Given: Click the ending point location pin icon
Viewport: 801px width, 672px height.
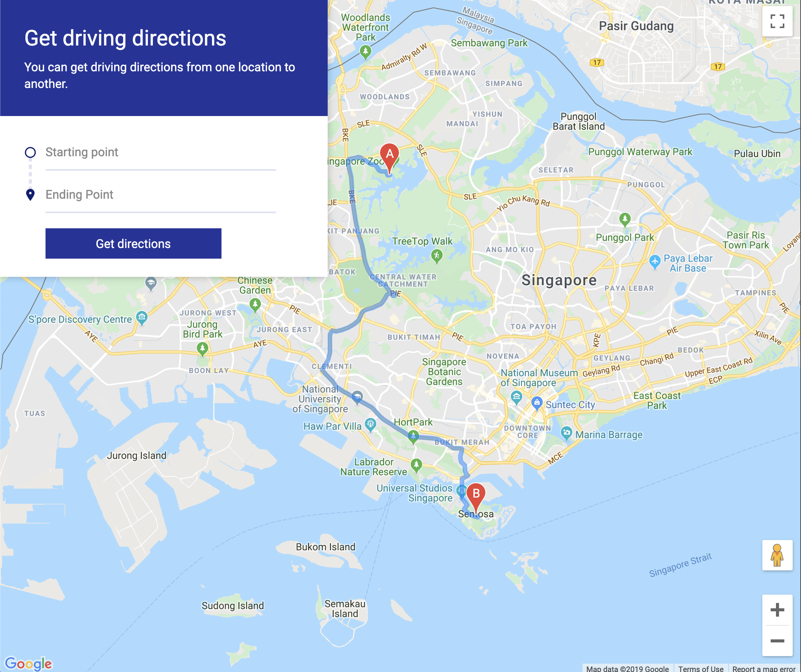Looking at the screenshot, I should tap(30, 194).
